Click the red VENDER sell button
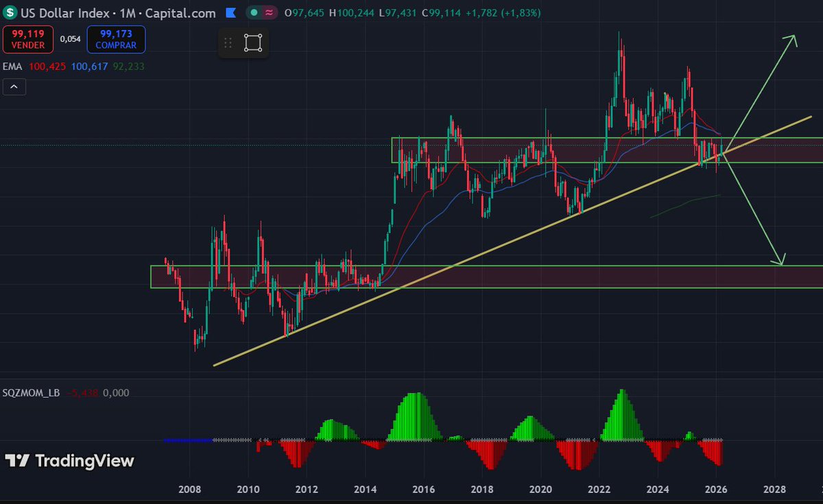 (27, 39)
